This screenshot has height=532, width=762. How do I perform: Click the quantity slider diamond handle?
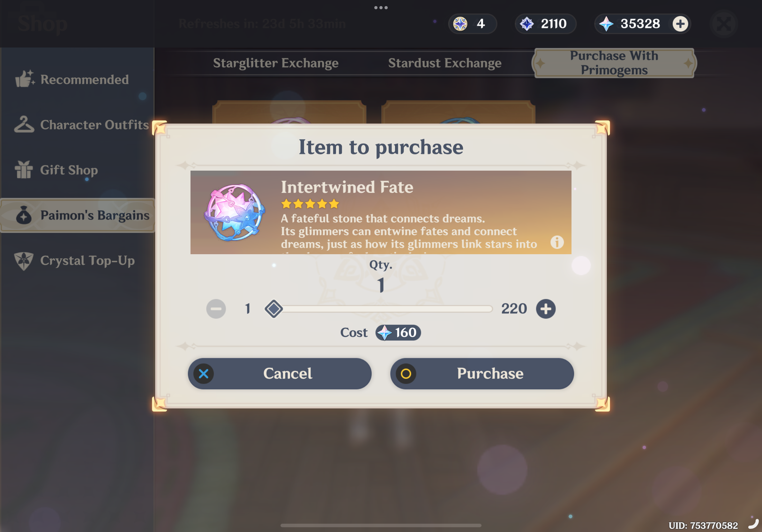coord(273,309)
